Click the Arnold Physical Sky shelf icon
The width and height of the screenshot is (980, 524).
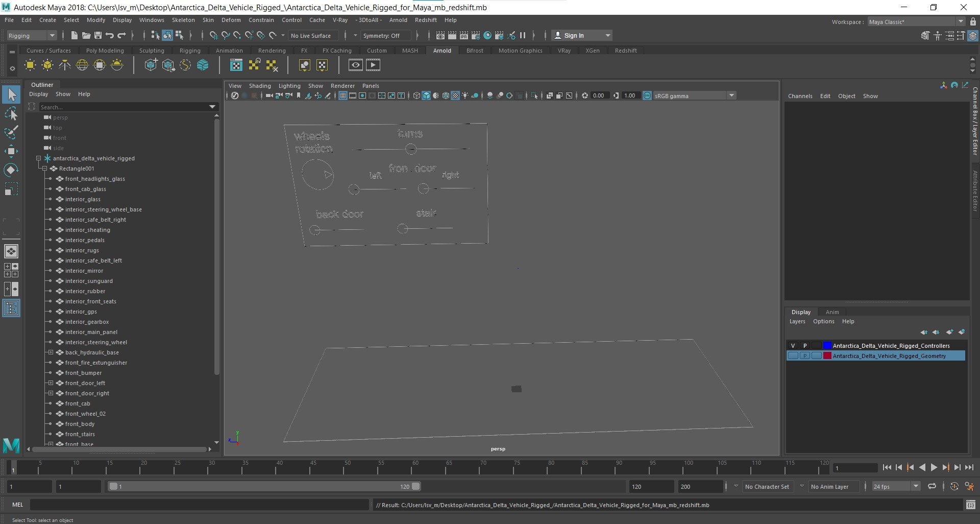click(117, 65)
